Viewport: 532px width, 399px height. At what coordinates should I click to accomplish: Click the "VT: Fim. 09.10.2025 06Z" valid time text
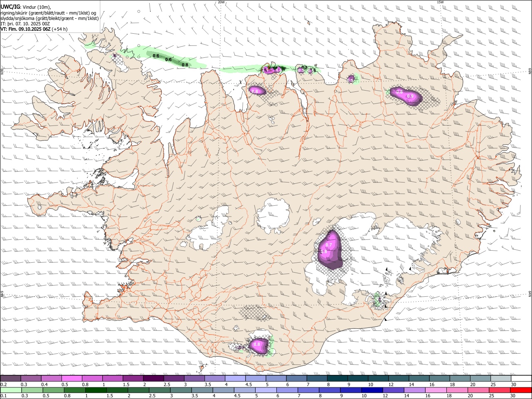[x=26, y=30]
